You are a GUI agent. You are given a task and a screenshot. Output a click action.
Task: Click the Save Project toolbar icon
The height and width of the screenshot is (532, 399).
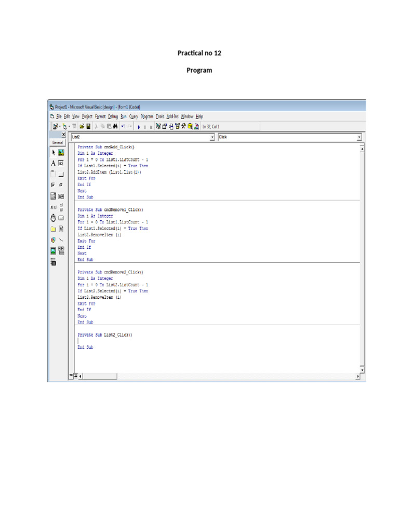(89, 126)
